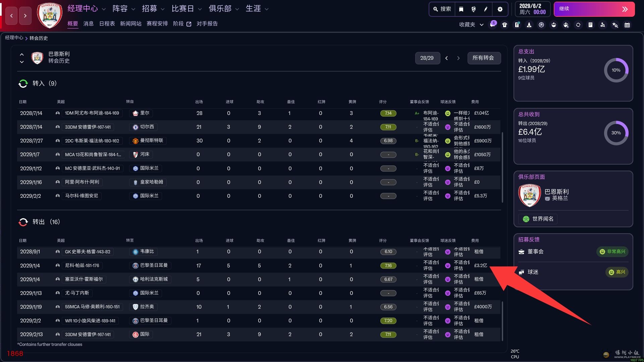The height and width of the screenshot is (362, 644).
Task: Click the pencil notes icon
Action: tap(485, 9)
